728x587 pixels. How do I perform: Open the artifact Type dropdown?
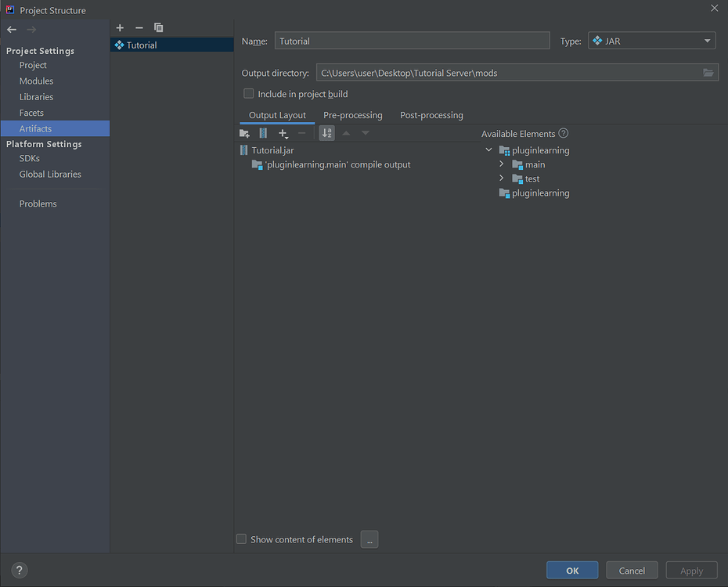pyautogui.click(x=652, y=41)
